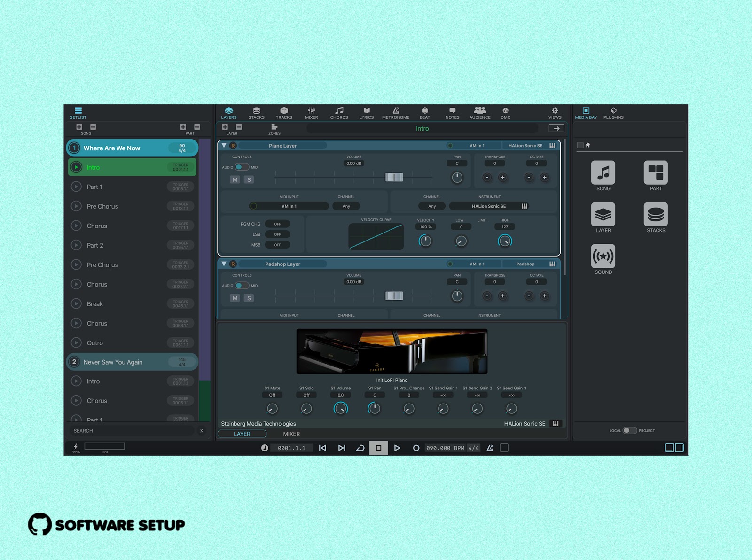Tick the Media Bay checkbox
Viewport: 752px width, 560px height.
pyautogui.click(x=580, y=145)
